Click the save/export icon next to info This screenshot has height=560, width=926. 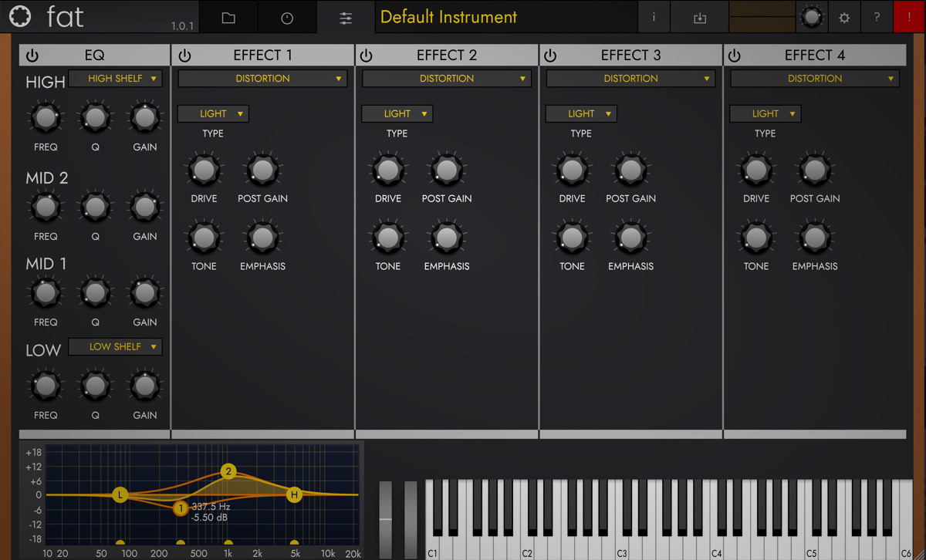699,17
